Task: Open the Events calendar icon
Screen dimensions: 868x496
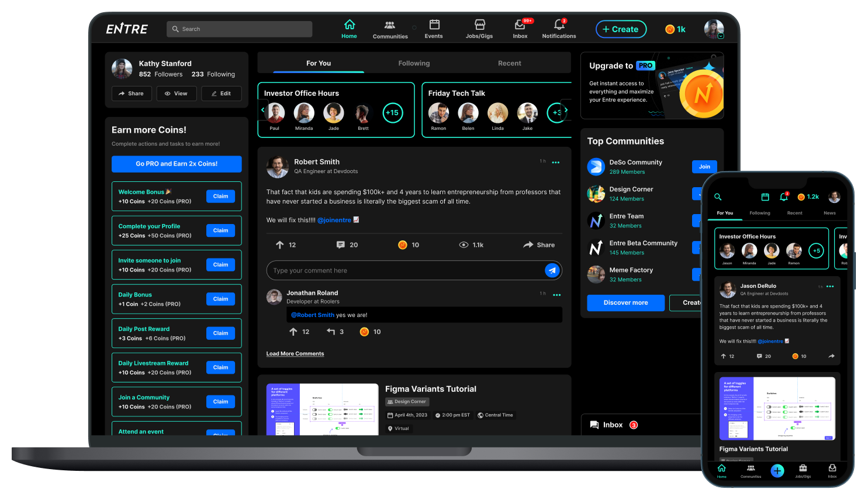Action: (434, 25)
